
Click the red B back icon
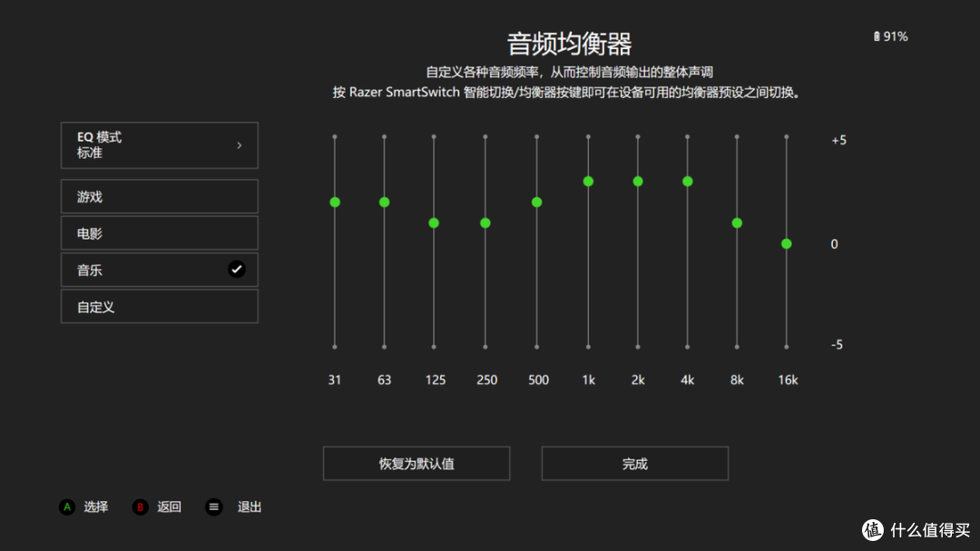click(x=141, y=507)
